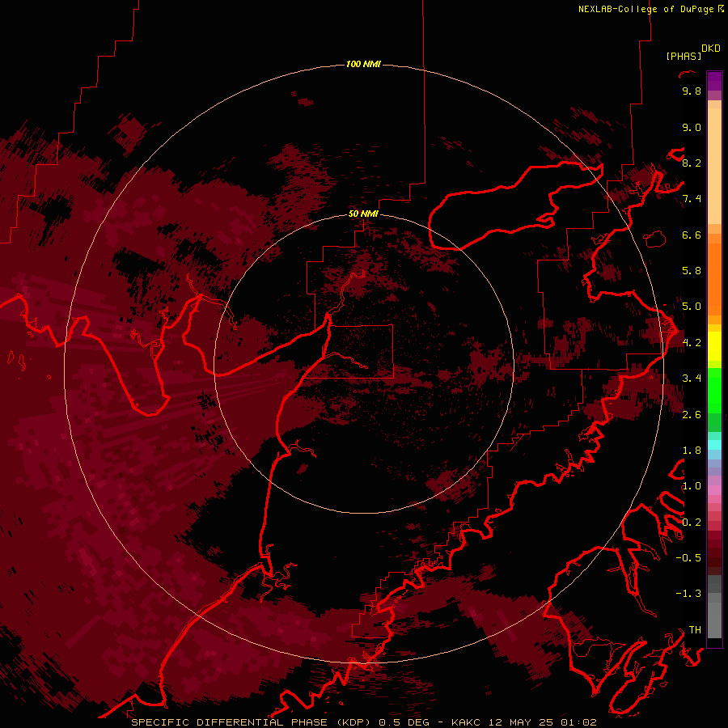Screen dimensions: 728x728
Task: Click the DKD units label
Action: click(711, 49)
